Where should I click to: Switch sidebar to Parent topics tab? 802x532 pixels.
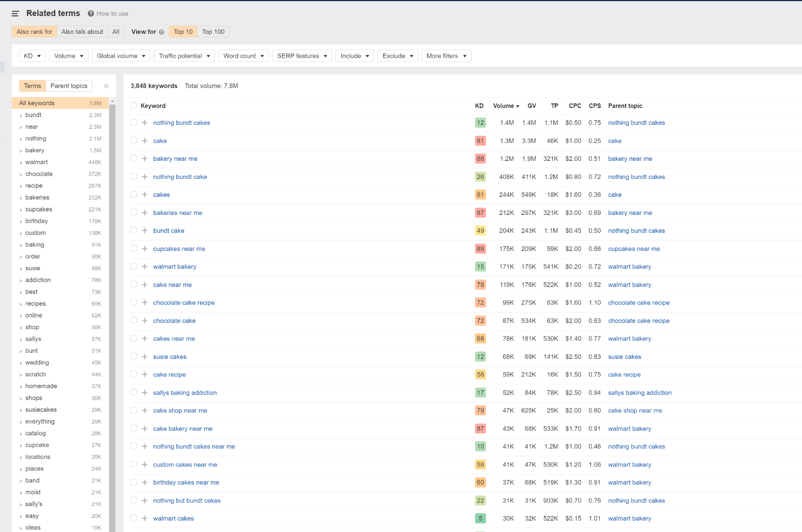point(69,86)
